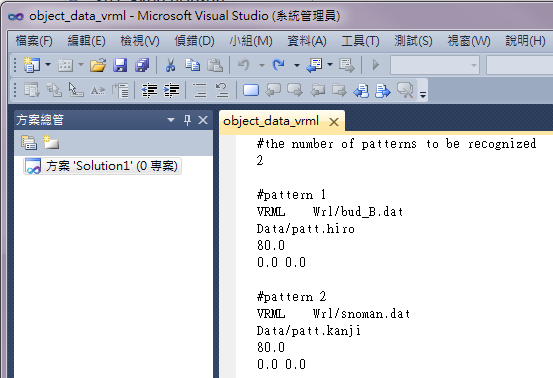The width and height of the screenshot is (553, 378).
Task: Open the 說明(H) menu
Action: pos(525,41)
